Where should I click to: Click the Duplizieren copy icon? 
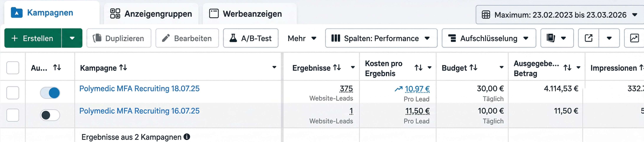pos(98,38)
